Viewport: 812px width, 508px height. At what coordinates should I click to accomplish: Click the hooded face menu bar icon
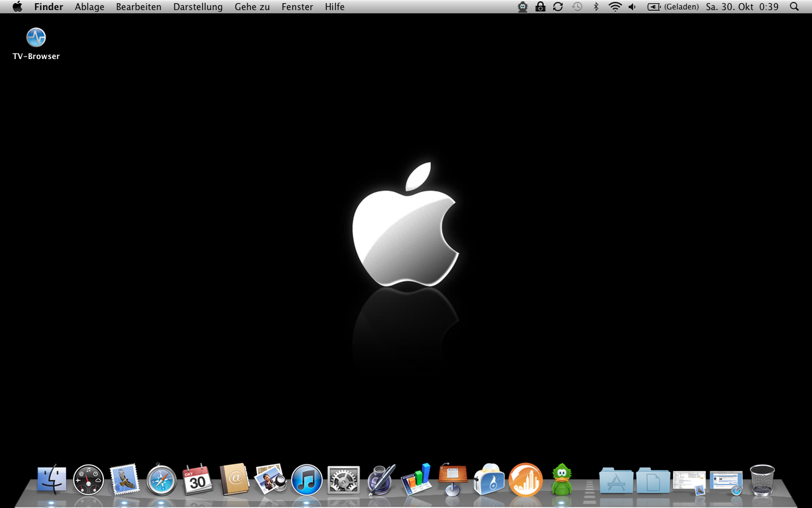[x=523, y=7]
